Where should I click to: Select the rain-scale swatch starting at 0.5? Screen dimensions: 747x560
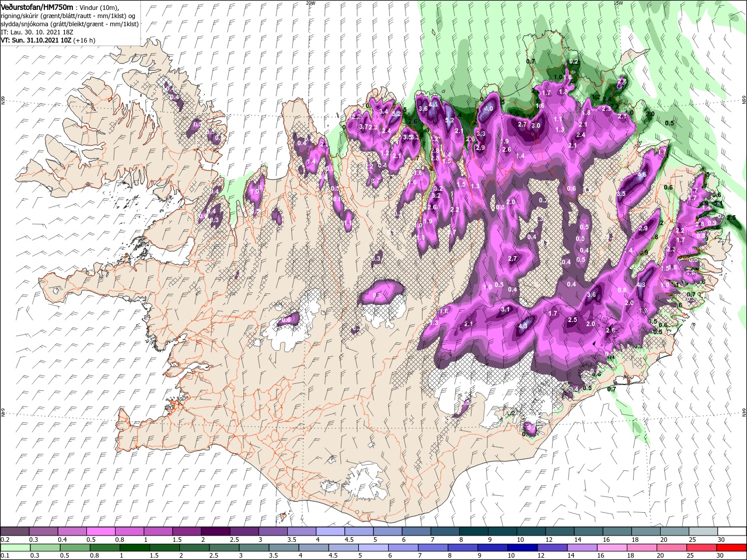pos(75,548)
